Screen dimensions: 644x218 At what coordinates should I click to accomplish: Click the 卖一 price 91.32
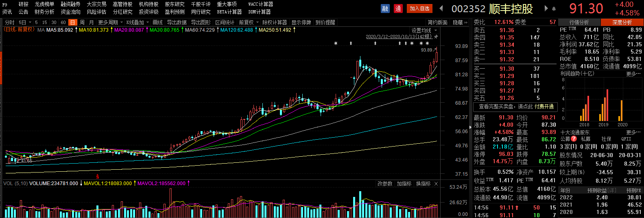click(507, 59)
